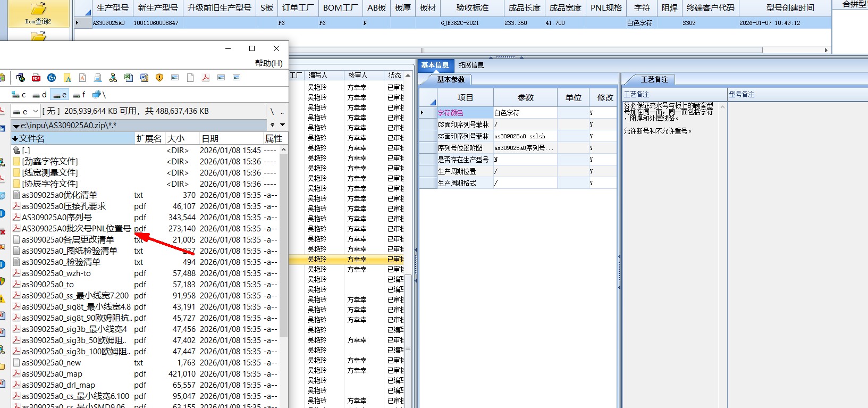
Task: Click the blue circular arrow toolbar icon
Action: (x=52, y=78)
